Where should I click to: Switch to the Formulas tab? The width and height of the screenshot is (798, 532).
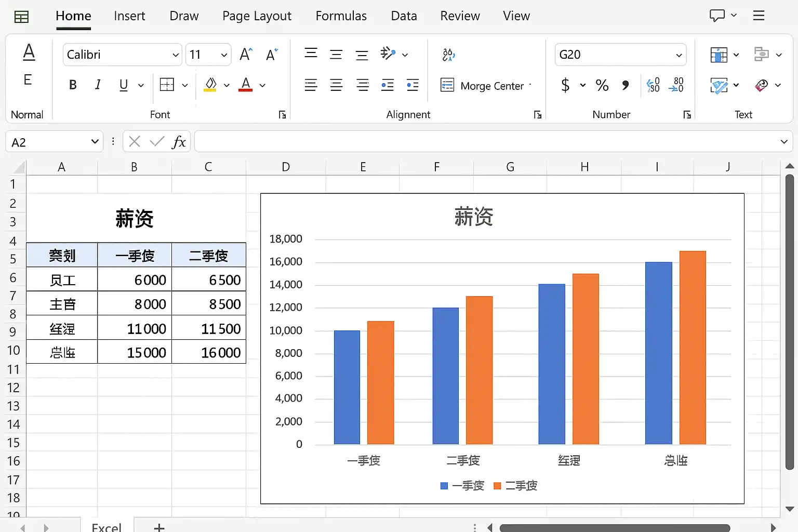pyautogui.click(x=341, y=16)
